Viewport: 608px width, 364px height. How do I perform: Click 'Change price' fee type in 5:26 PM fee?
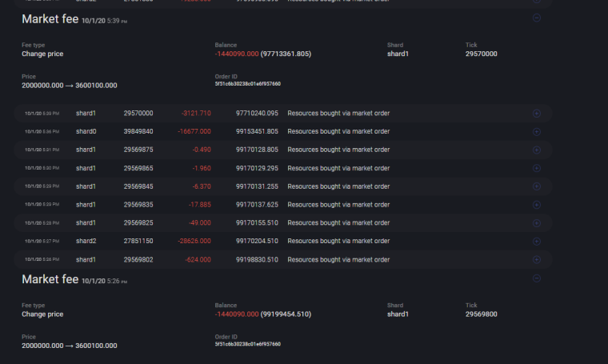coord(42,314)
